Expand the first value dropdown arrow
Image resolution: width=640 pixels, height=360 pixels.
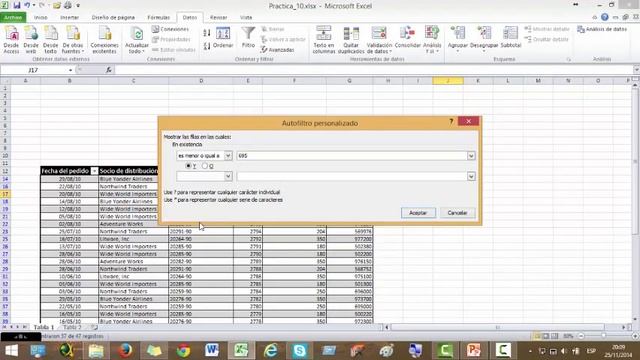click(471, 156)
